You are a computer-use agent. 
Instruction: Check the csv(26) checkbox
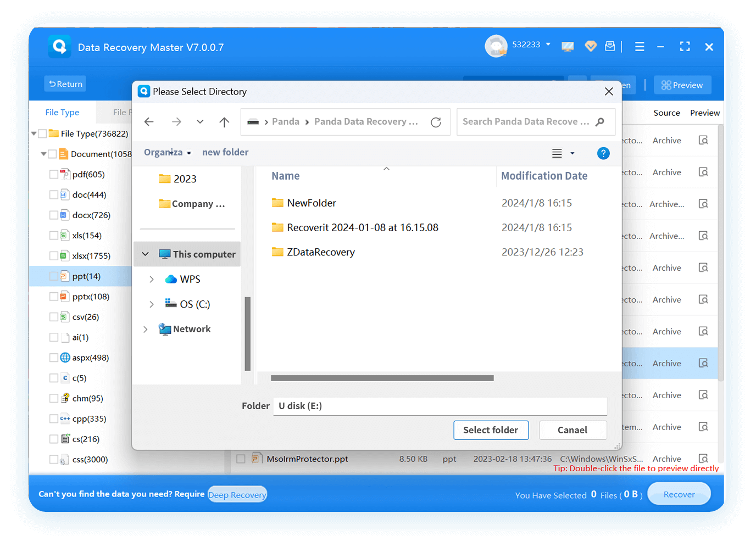click(x=54, y=316)
